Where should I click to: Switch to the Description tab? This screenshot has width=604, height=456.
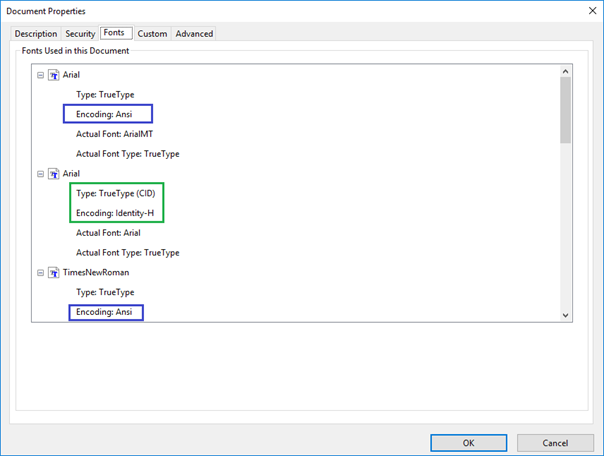[x=36, y=34]
